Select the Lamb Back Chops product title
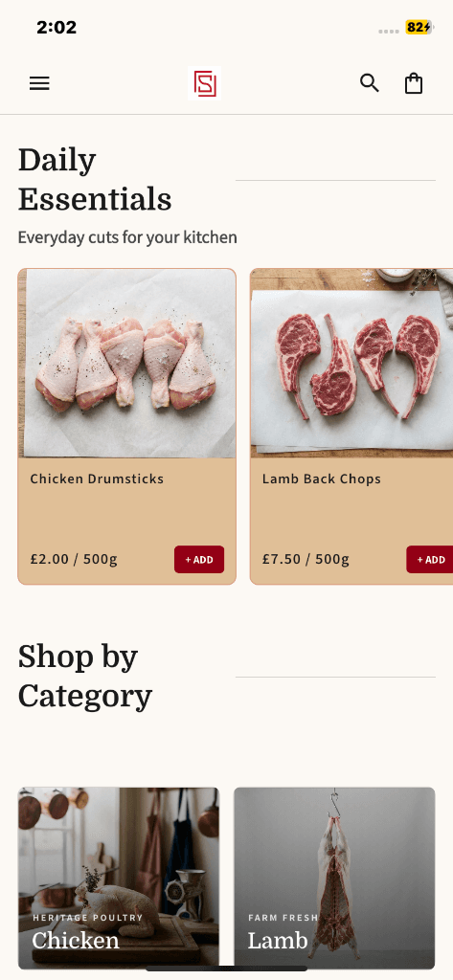The width and height of the screenshot is (453, 980). tap(322, 479)
